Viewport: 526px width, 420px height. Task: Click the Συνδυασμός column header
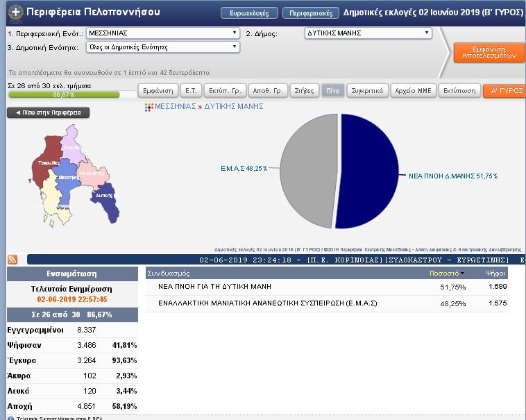click(169, 274)
